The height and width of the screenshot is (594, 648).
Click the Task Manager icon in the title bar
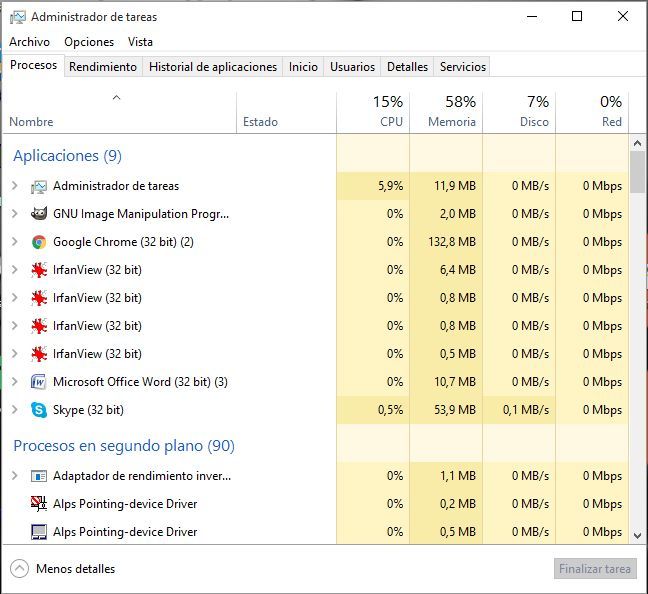pyautogui.click(x=18, y=17)
